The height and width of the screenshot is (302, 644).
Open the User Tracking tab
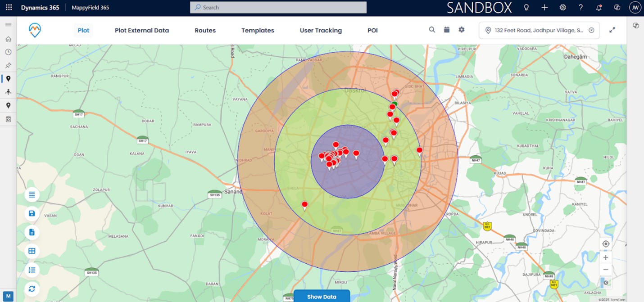click(x=321, y=31)
